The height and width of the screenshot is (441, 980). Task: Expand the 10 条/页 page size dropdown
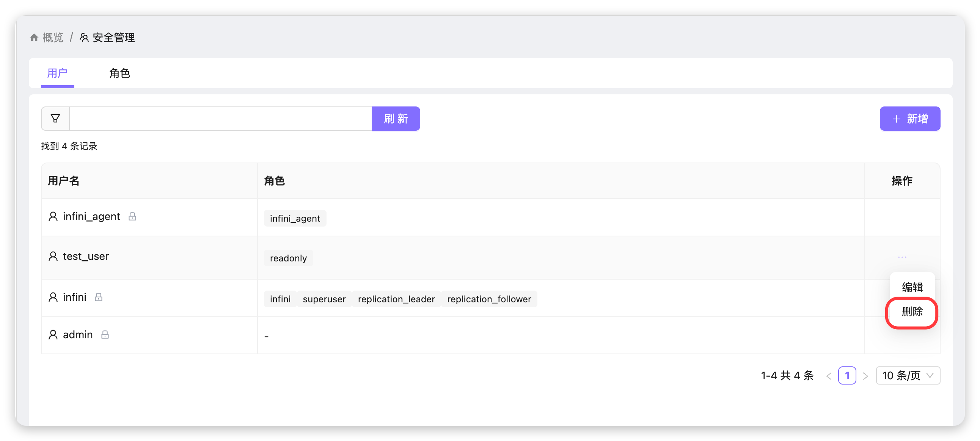pos(908,375)
